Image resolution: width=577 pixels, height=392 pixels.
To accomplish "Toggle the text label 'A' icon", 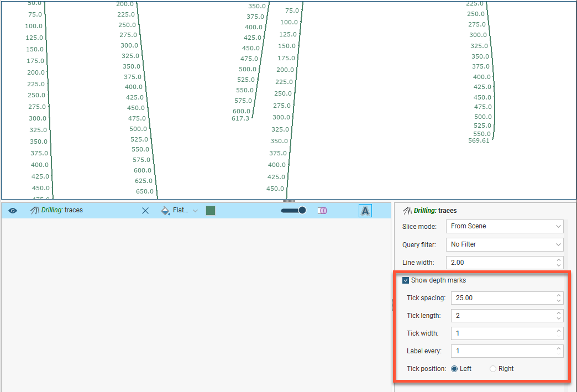I will (x=365, y=211).
